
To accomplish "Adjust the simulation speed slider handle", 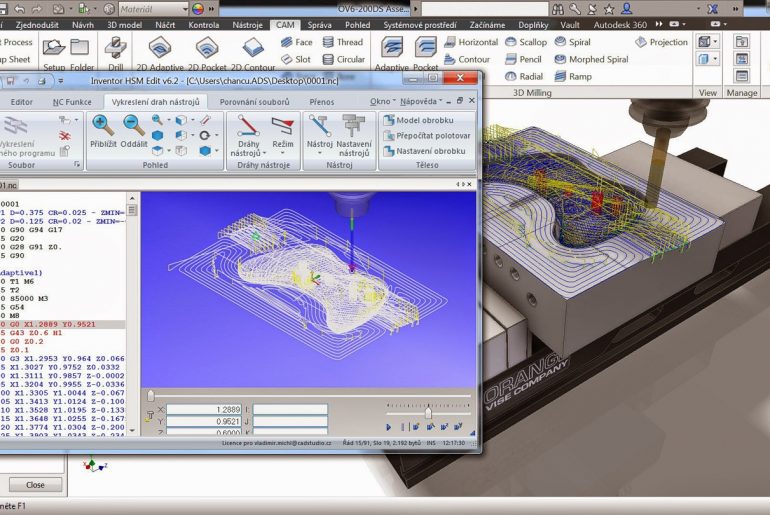I will (428, 412).
